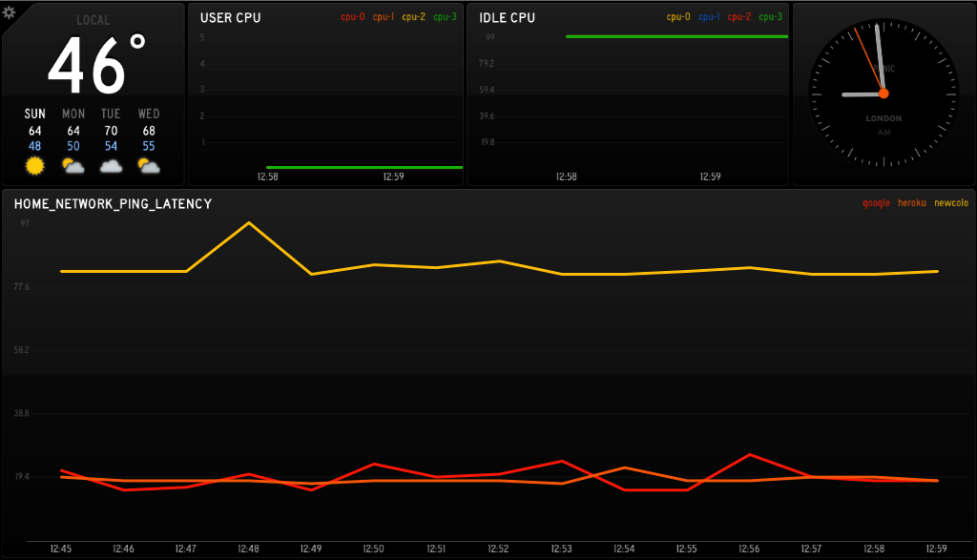Click the newcolo series legend label
Screen dimensions: 977x560
click(x=951, y=203)
